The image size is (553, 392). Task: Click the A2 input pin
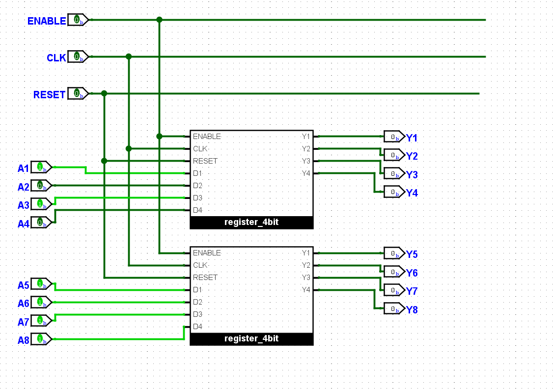click(x=40, y=186)
